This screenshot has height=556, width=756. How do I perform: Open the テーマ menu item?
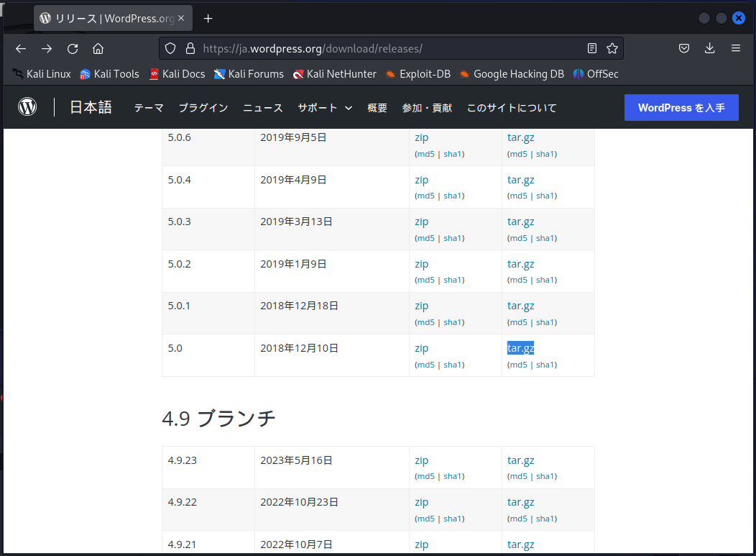click(x=149, y=108)
